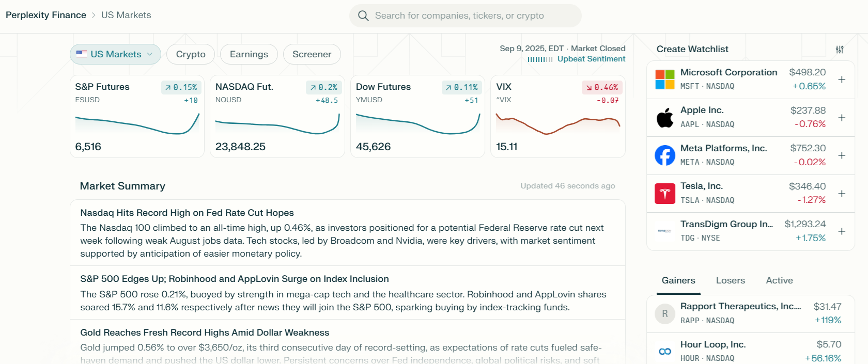Click the Perplexity Finance breadcrumb link
868x364 pixels.
(x=46, y=15)
